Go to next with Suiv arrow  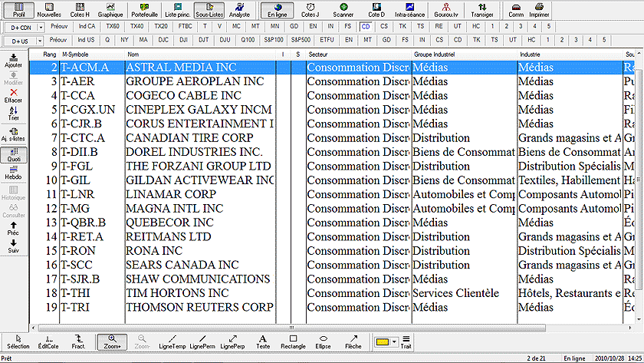14,246
